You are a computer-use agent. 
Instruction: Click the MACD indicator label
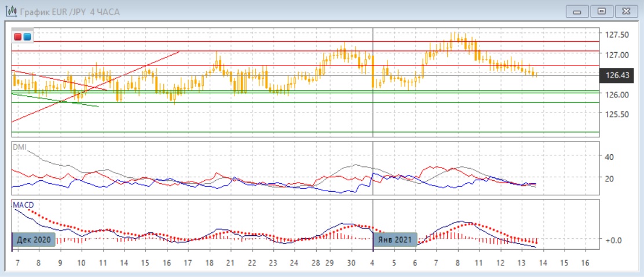tap(23, 205)
